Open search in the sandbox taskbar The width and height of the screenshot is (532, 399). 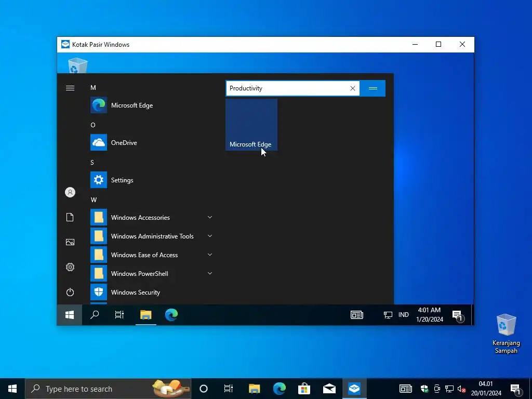(x=95, y=315)
